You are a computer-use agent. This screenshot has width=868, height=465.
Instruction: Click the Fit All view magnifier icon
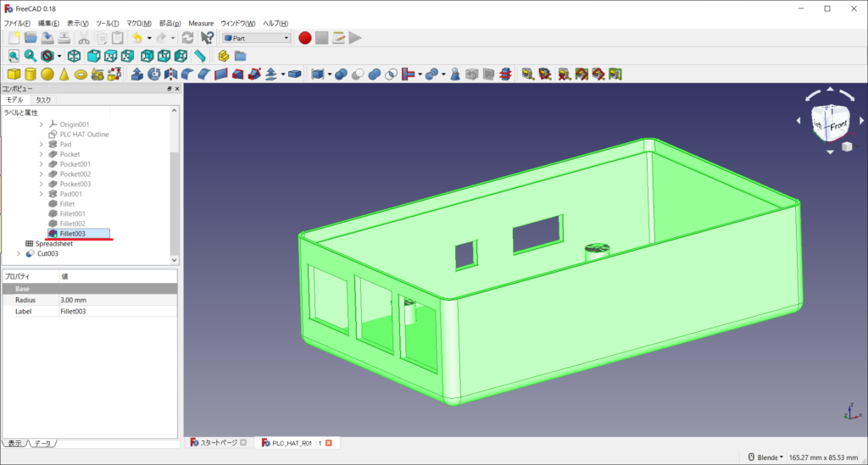tap(14, 56)
